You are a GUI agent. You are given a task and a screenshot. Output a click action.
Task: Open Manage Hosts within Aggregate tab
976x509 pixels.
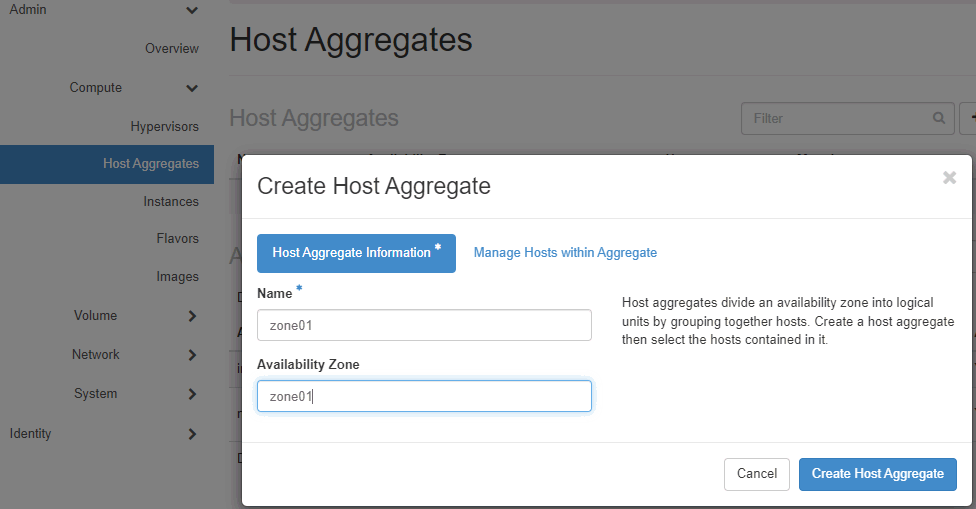tap(565, 253)
